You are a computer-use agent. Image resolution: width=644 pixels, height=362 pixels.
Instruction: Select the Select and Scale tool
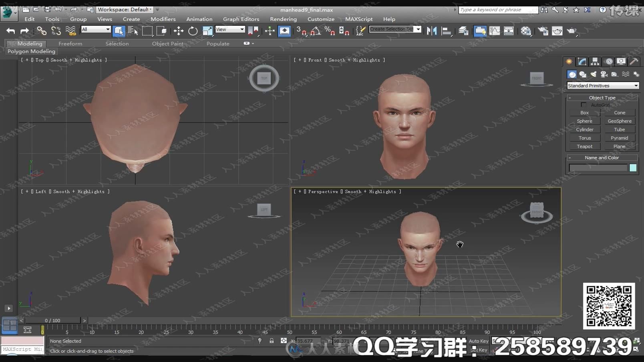(207, 31)
